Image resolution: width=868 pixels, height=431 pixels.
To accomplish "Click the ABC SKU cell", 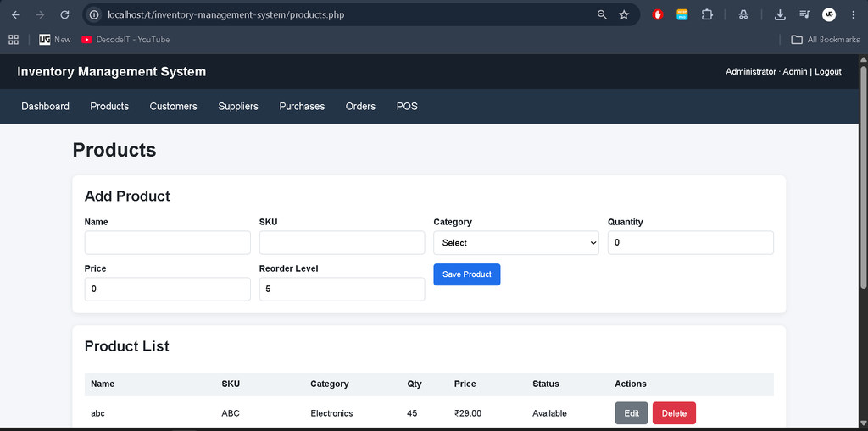I will coord(231,413).
